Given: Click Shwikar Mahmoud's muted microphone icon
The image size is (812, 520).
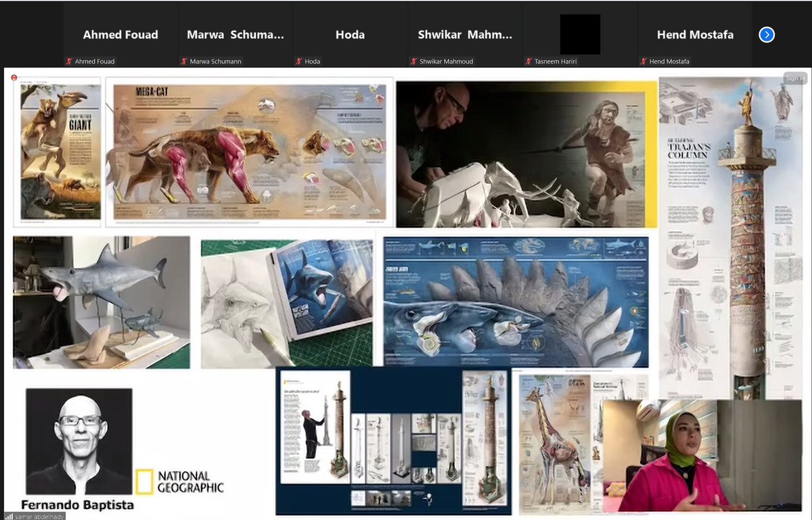Looking at the screenshot, I should coord(413,62).
